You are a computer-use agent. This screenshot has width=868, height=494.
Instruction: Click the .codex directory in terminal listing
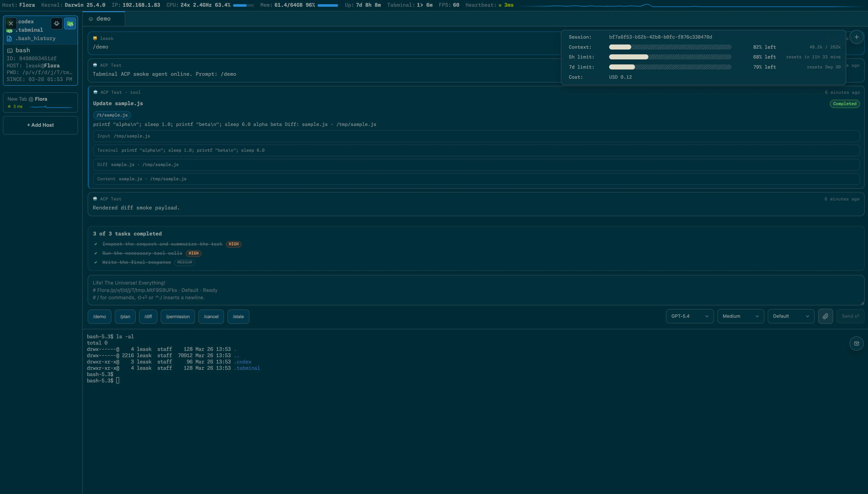(x=243, y=362)
